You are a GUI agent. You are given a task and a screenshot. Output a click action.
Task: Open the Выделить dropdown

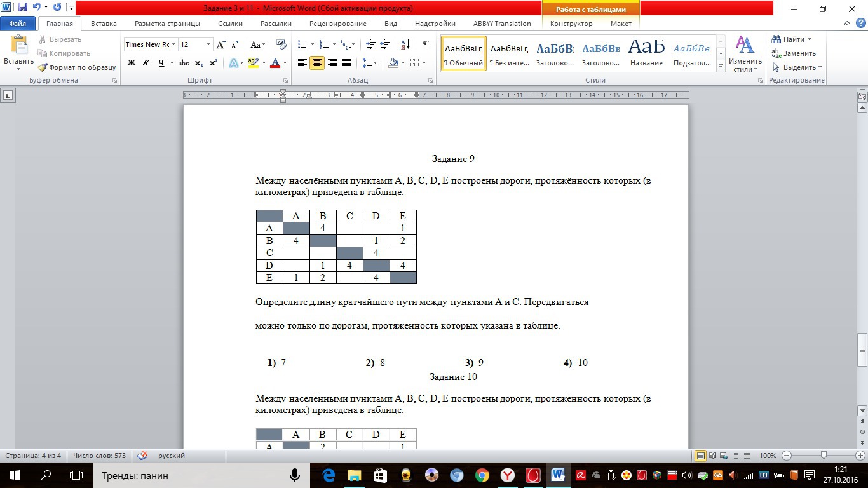pos(797,67)
